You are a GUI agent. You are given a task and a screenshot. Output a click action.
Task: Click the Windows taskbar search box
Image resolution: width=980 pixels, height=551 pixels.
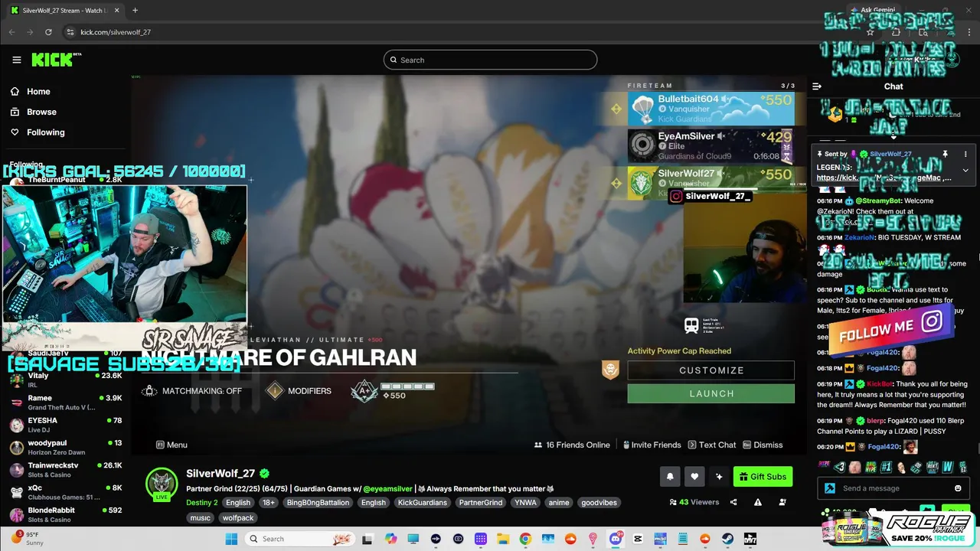pos(301,539)
